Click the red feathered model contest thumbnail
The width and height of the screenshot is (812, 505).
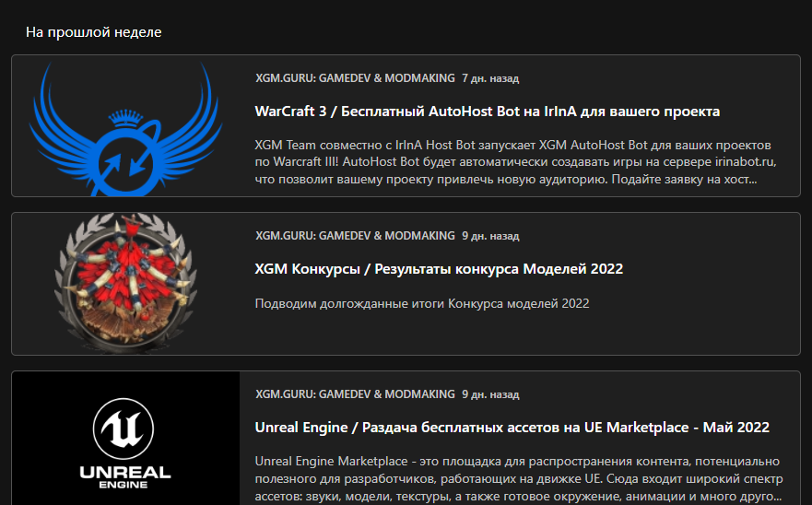126,284
